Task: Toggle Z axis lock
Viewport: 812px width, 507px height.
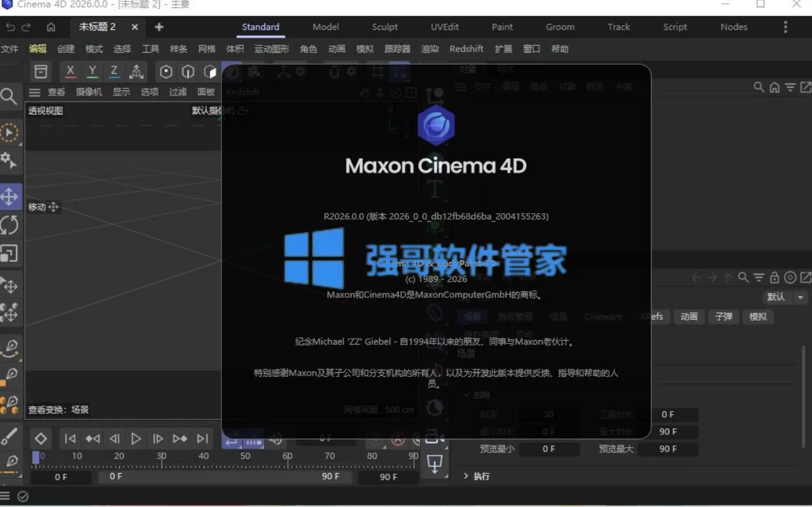Action: click(x=114, y=71)
